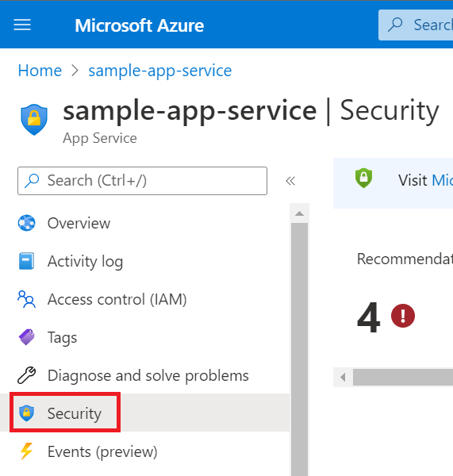This screenshot has height=476, width=453.
Task: Click the shield lock resource icon
Action: click(x=34, y=120)
